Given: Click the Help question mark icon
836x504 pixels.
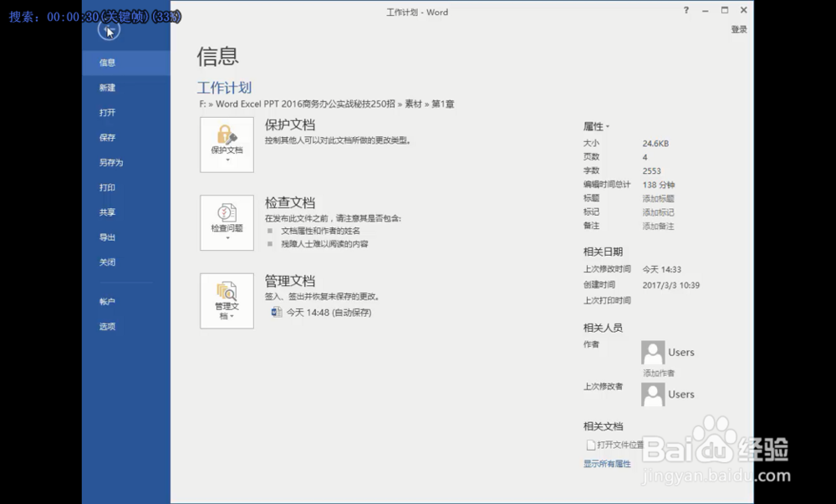Looking at the screenshot, I should tap(686, 11).
